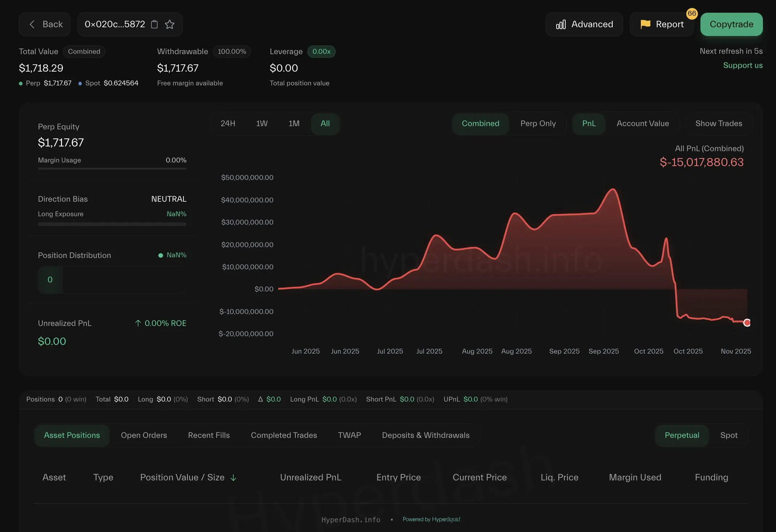Click the Margin Usage progress bar
Image resolution: width=776 pixels, height=532 pixels.
pos(112,169)
